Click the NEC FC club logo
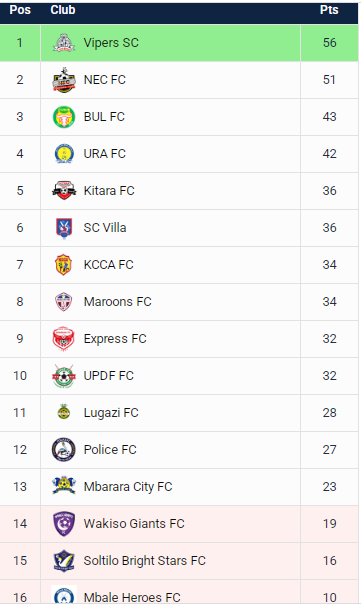The height and width of the screenshot is (615, 361). click(x=64, y=80)
